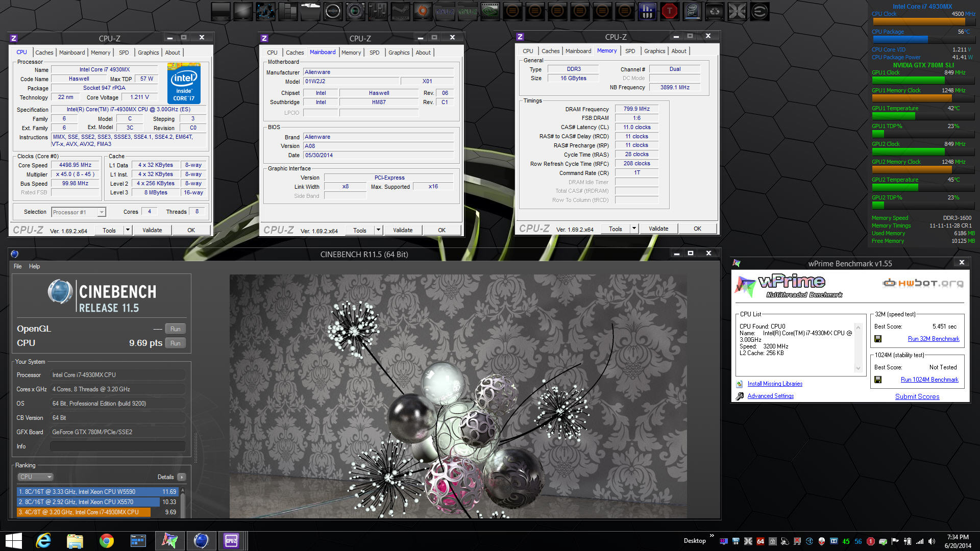Image resolution: width=980 pixels, height=551 pixels.
Task: Switch to Caches tab in the leftmost CPU-Z
Action: tap(44, 53)
